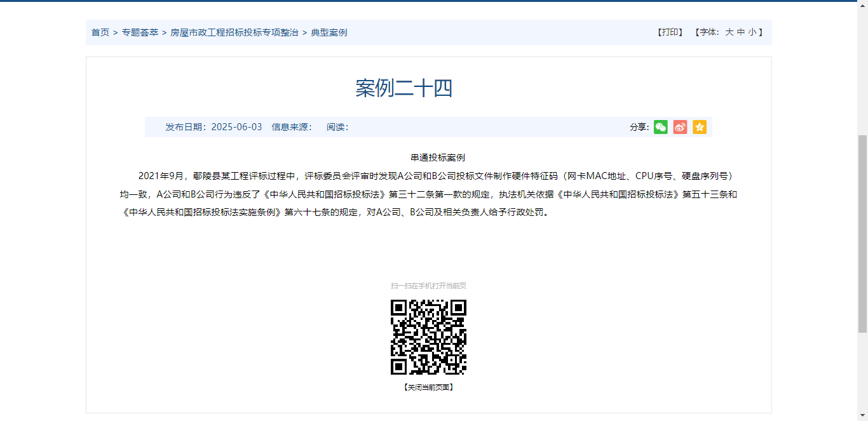Click the publish date 2025-06-03
868x421 pixels.
point(236,127)
